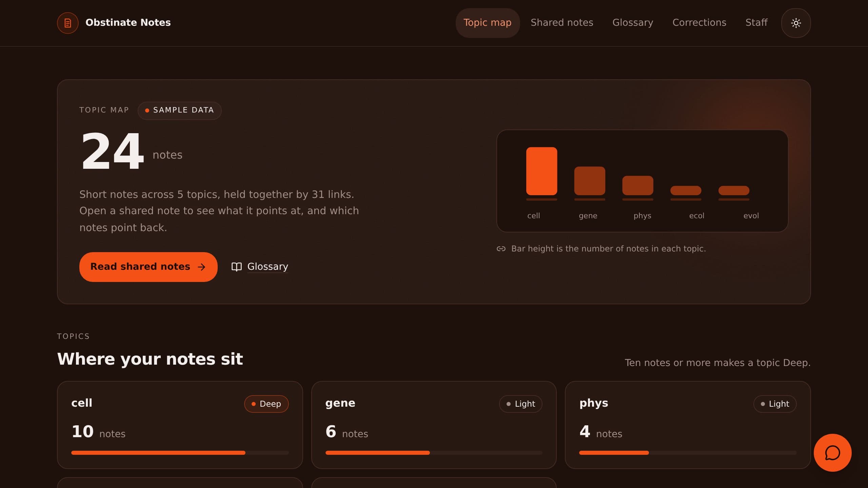
Task: Click the '6 notes' count on gene card
Action: coord(347,432)
